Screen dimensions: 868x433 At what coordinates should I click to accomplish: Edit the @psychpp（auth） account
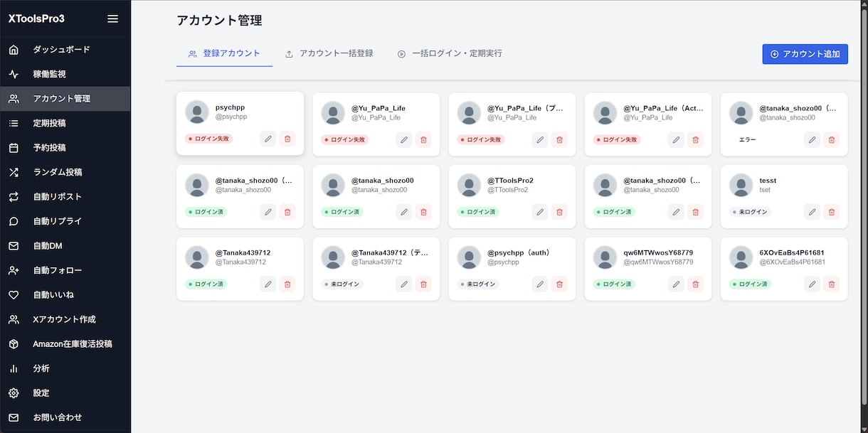click(540, 284)
